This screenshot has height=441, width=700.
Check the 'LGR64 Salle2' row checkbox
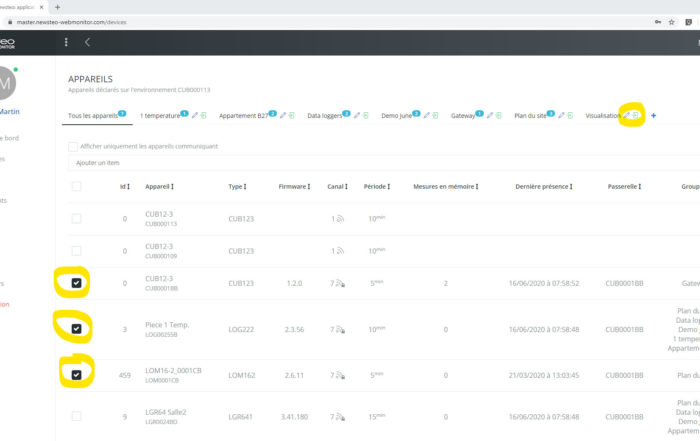[76, 416]
